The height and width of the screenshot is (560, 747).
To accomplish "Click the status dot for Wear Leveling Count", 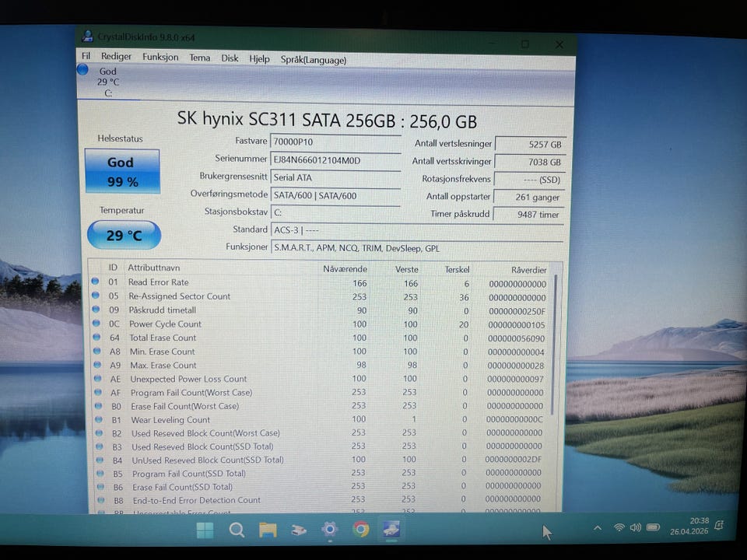I will pyautogui.click(x=99, y=419).
